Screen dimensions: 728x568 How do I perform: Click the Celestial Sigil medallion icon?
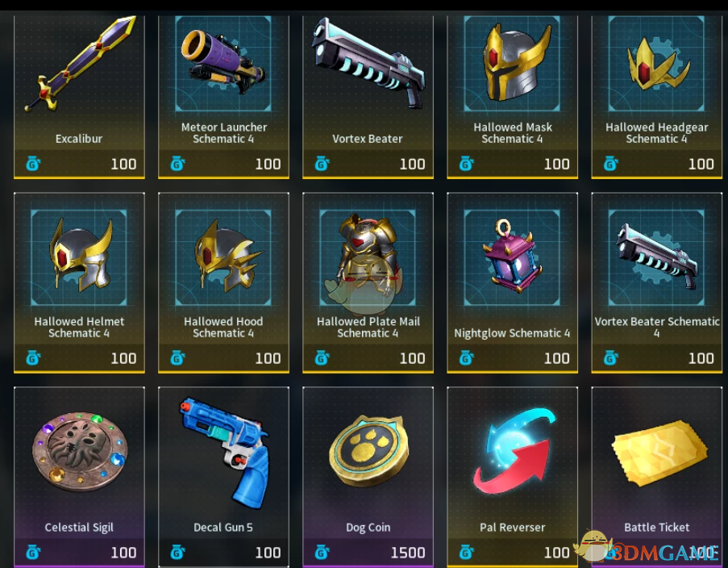coord(80,451)
